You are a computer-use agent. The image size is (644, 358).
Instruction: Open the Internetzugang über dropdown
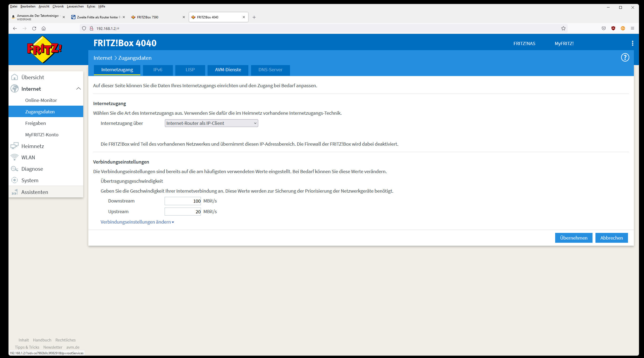tap(212, 123)
